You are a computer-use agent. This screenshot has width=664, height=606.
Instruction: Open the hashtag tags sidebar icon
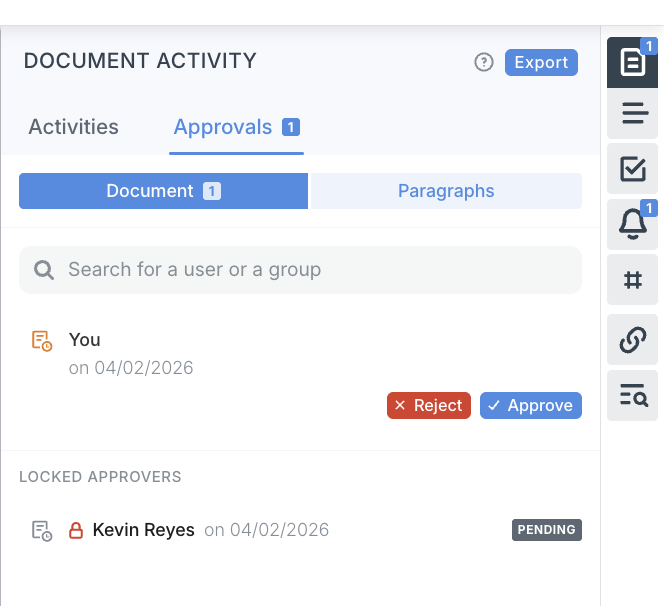click(632, 280)
